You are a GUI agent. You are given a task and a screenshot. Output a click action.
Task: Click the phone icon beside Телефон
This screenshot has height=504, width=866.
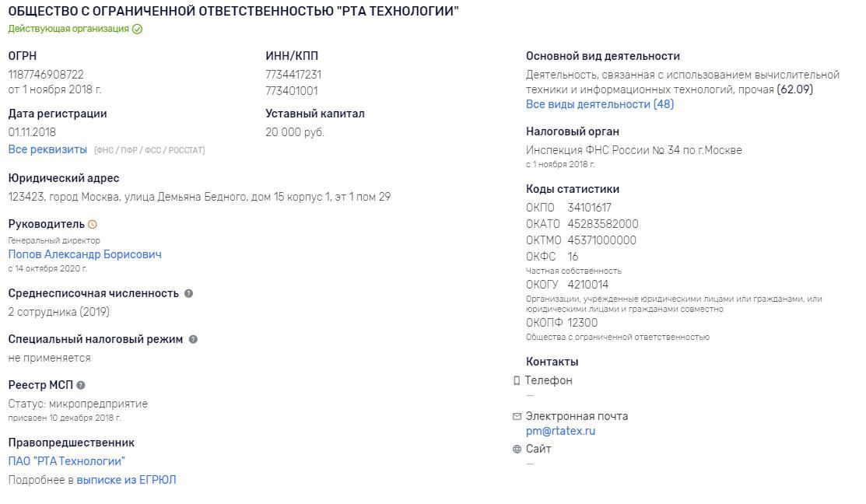point(517,381)
